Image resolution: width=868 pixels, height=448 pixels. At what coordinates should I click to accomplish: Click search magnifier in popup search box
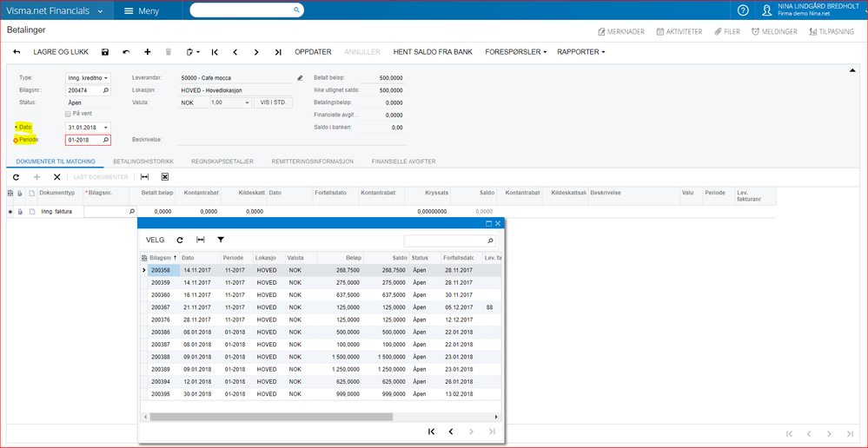(x=490, y=241)
